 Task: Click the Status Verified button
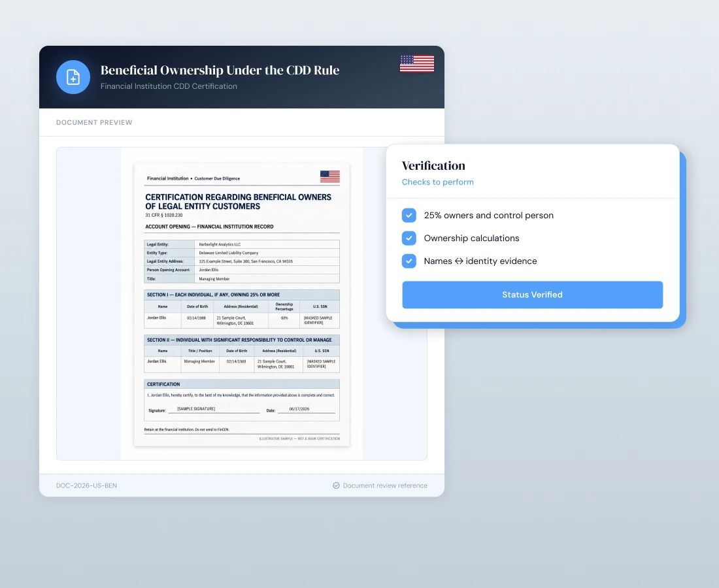click(532, 295)
